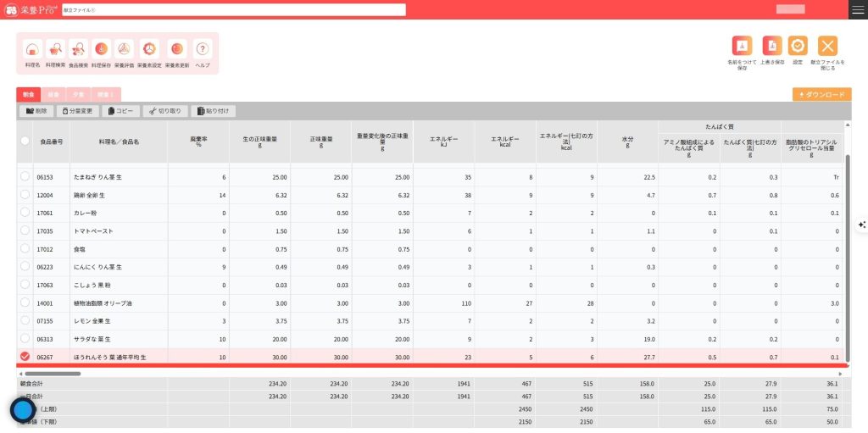
Task: Open the hamburger menu at top right
Action: (858, 9)
